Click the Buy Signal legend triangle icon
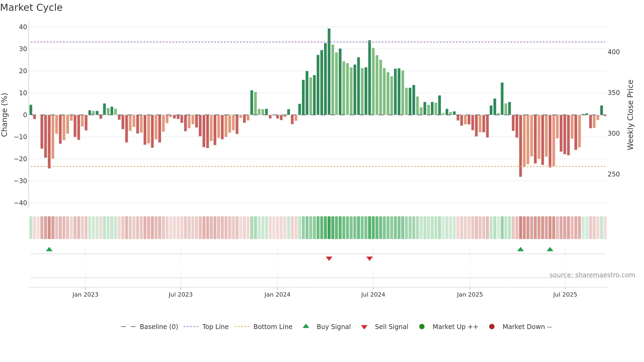This screenshot has height=362, width=644. tap(306, 326)
